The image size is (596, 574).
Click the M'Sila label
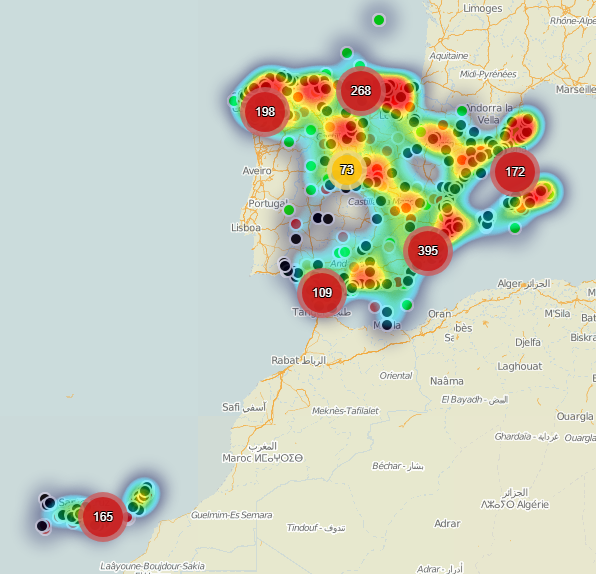tap(557, 314)
